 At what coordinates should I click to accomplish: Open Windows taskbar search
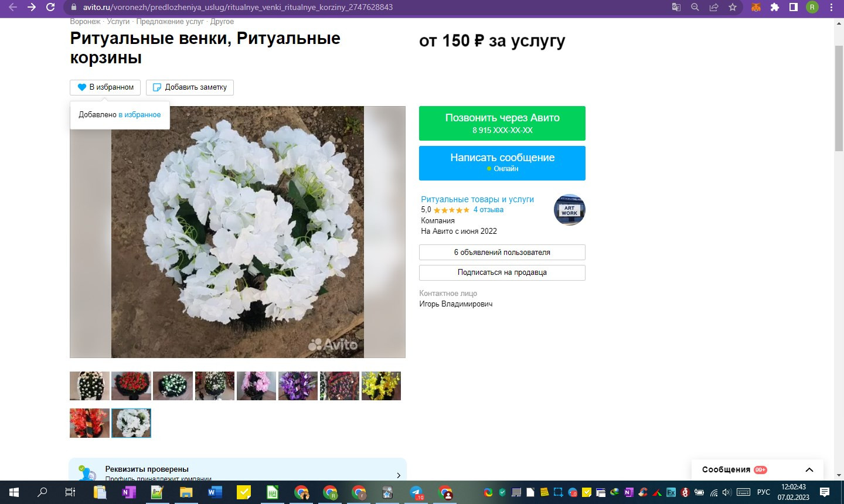(x=42, y=492)
